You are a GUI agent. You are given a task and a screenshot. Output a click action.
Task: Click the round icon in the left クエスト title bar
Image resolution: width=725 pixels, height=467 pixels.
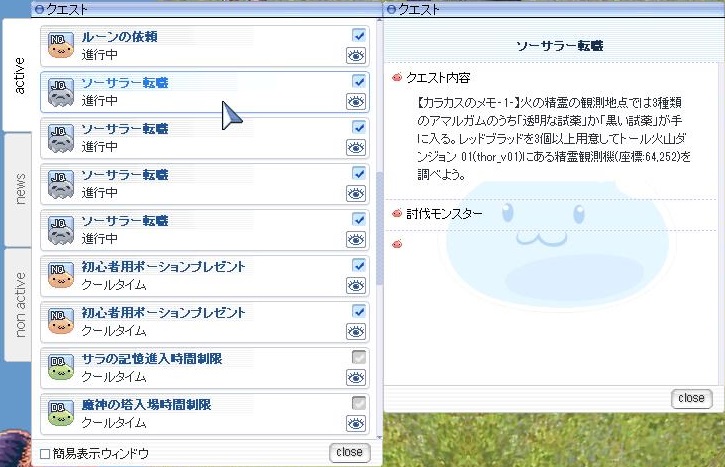[x=39, y=8]
